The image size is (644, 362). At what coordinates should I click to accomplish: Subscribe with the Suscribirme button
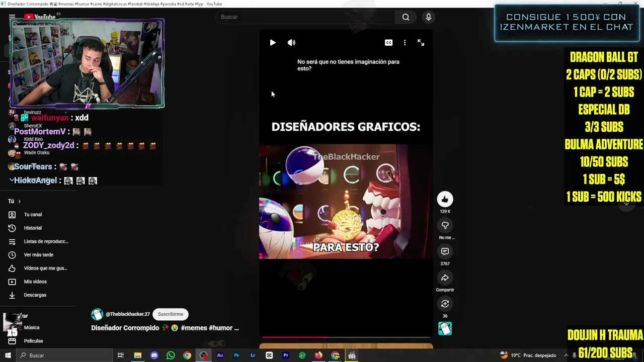[x=171, y=314]
